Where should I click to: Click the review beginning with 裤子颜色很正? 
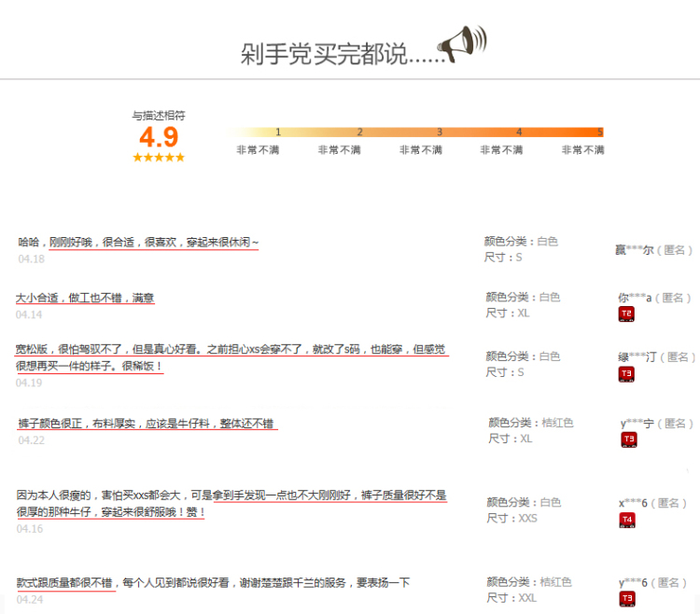click(x=146, y=423)
